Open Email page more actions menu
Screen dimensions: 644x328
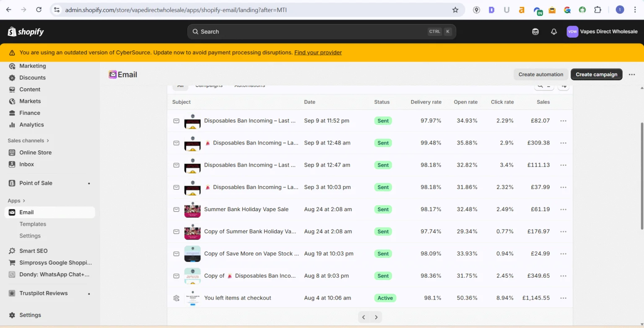632,75
